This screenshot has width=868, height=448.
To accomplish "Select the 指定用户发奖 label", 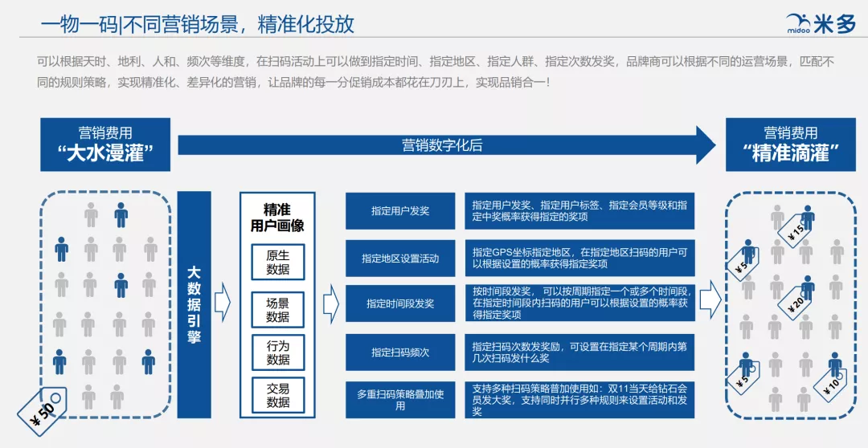I will coord(400,210).
